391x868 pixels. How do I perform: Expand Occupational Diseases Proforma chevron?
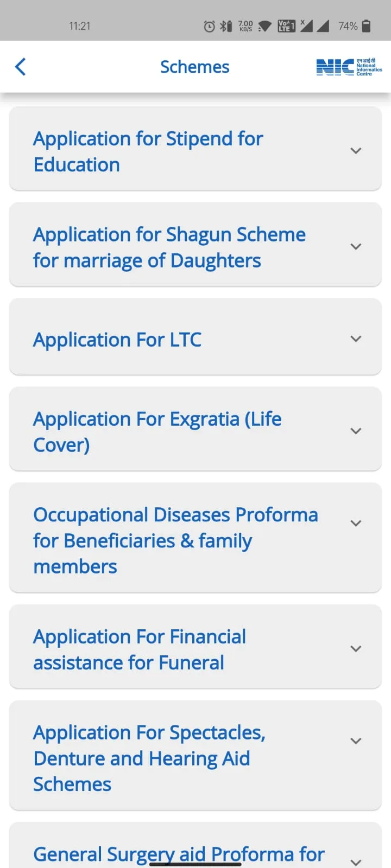[x=356, y=524]
